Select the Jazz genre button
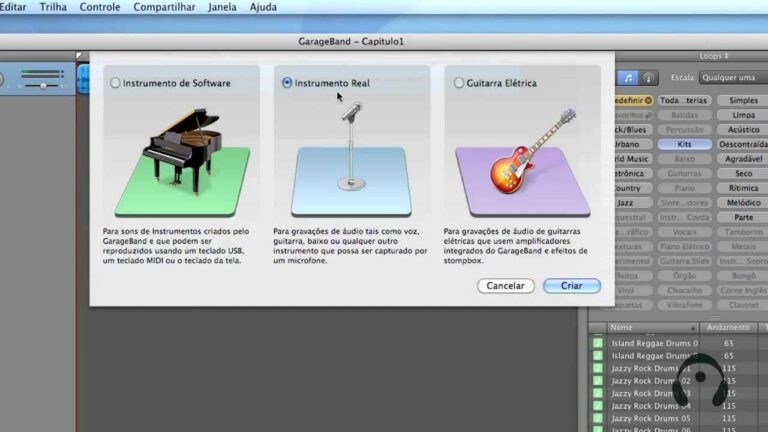 pos(633,203)
